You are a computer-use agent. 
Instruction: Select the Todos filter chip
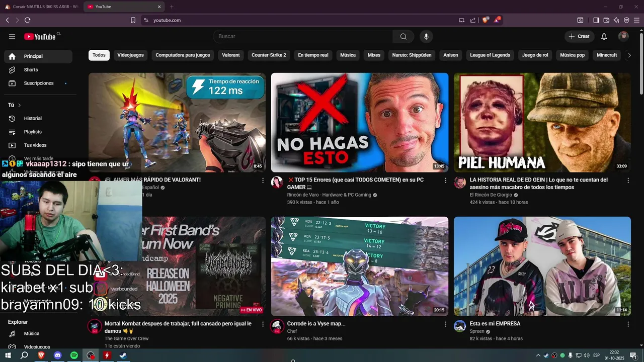[x=99, y=55]
